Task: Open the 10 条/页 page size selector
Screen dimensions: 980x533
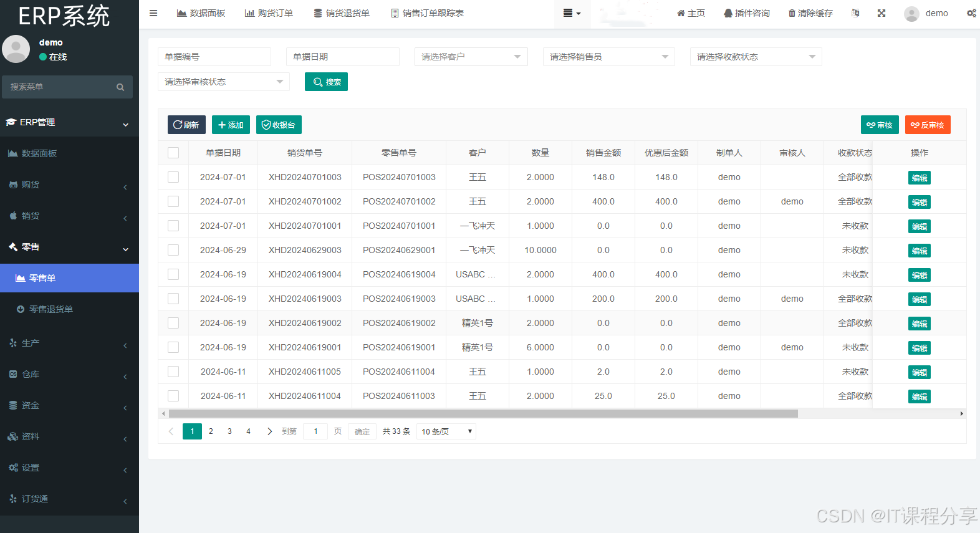Action: point(446,431)
